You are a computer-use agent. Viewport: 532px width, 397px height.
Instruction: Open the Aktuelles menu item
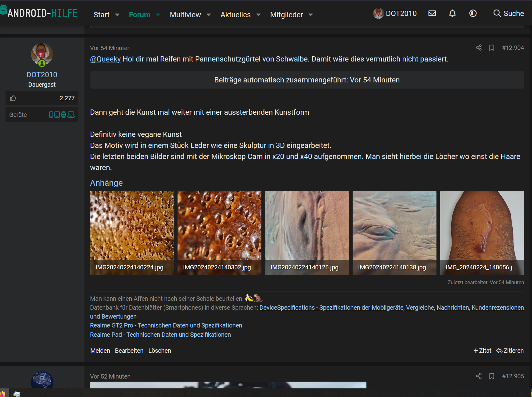[235, 15]
